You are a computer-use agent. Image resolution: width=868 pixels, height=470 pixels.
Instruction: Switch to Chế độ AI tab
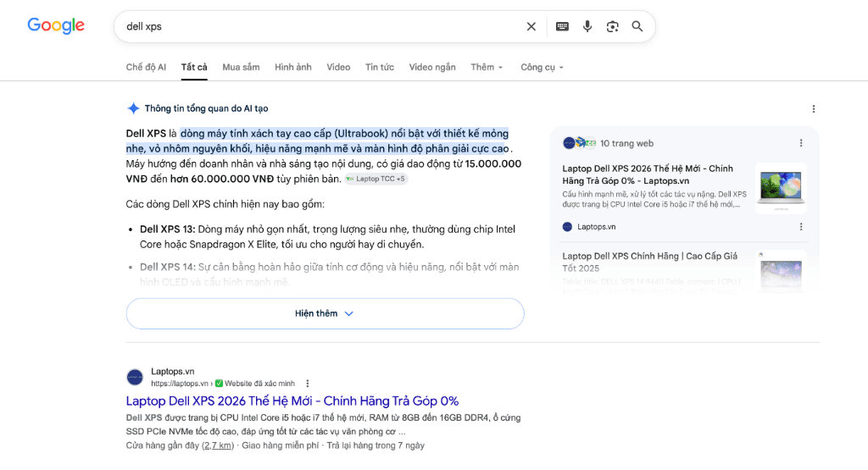(146, 67)
